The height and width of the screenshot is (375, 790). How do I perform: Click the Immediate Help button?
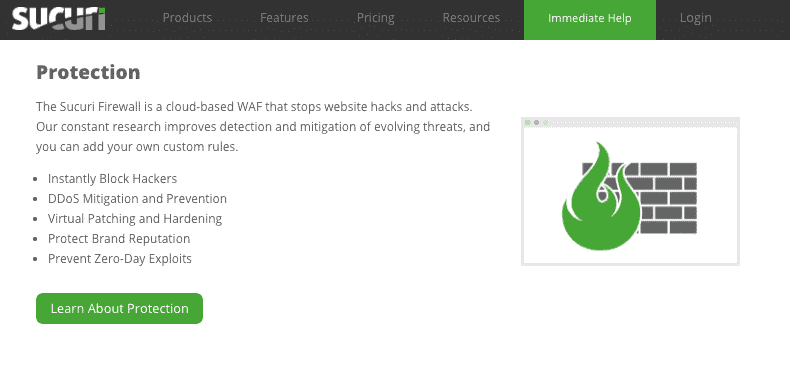click(590, 20)
